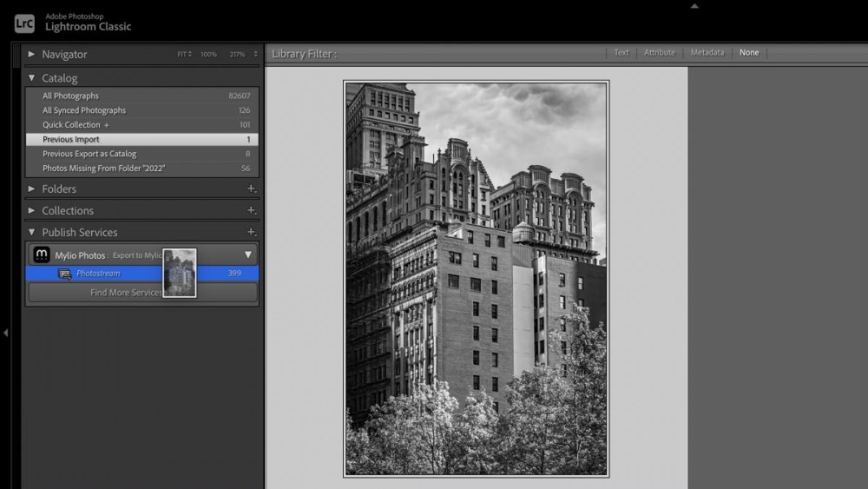The height and width of the screenshot is (489, 868).
Task: Set Navigator zoom to 217%
Action: click(237, 55)
